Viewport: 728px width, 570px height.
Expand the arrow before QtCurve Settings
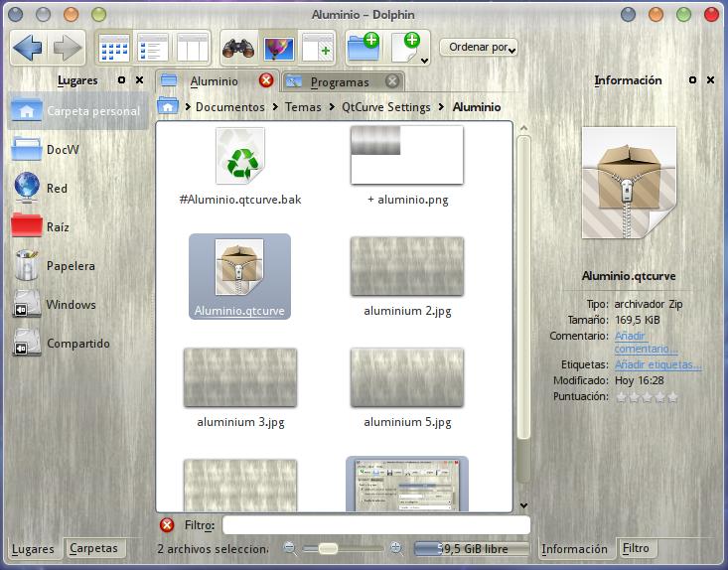coord(332,107)
